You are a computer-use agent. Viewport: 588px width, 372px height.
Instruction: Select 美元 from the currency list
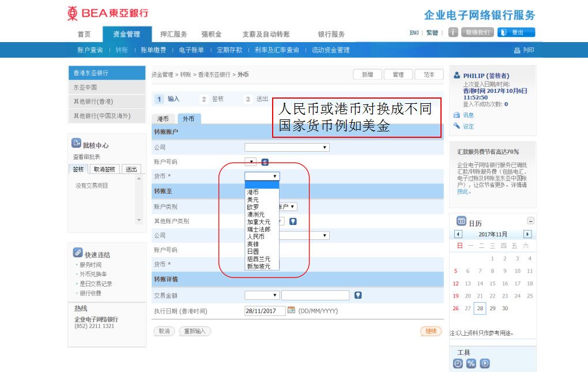point(253,200)
